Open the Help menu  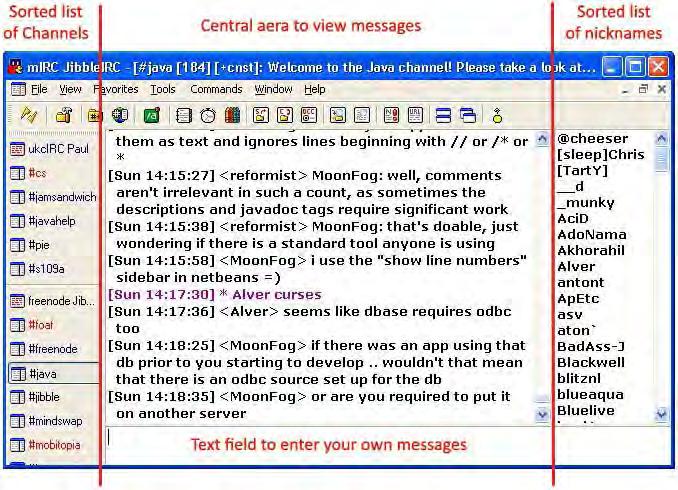pyautogui.click(x=314, y=89)
